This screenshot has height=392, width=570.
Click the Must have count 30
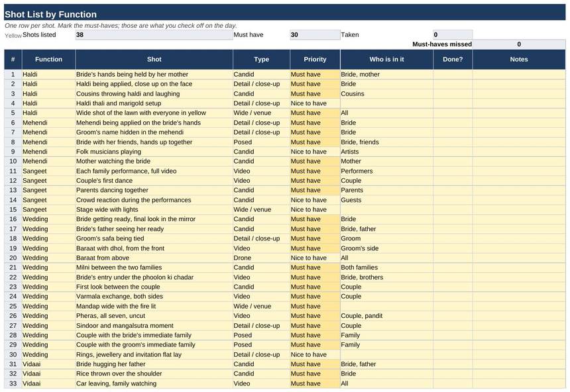315,35
